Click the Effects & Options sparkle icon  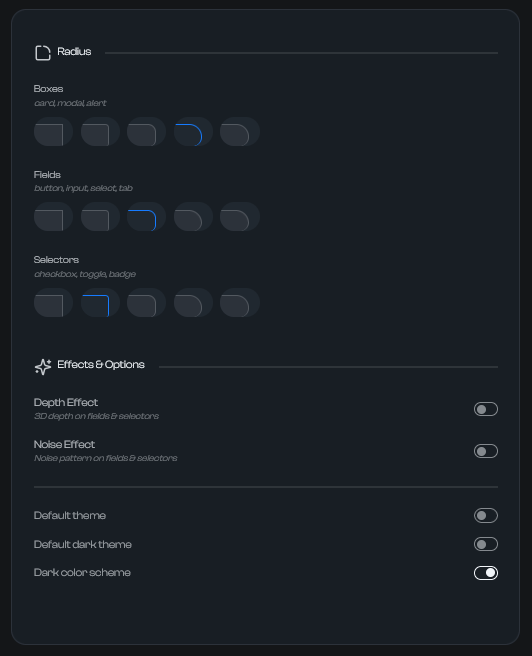coord(43,366)
